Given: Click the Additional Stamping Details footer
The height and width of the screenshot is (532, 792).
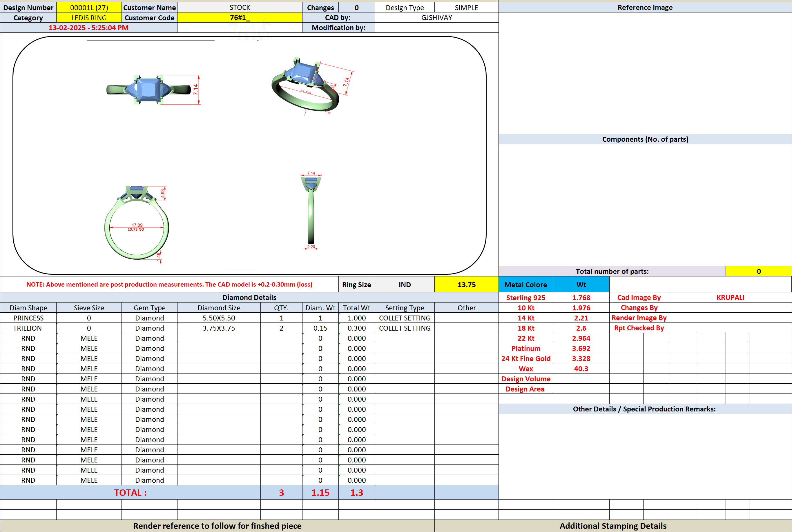Looking at the screenshot, I should pyautogui.click(x=613, y=526).
